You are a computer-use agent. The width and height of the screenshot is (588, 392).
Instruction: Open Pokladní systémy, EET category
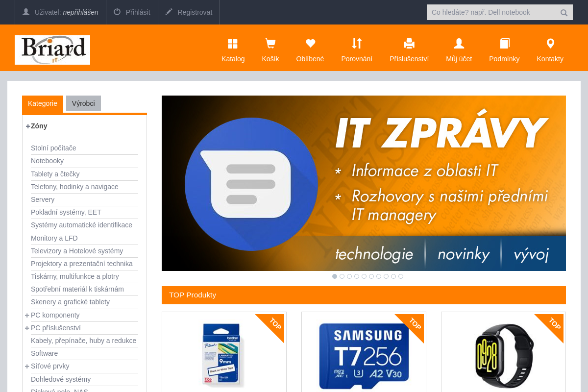click(x=66, y=212)
